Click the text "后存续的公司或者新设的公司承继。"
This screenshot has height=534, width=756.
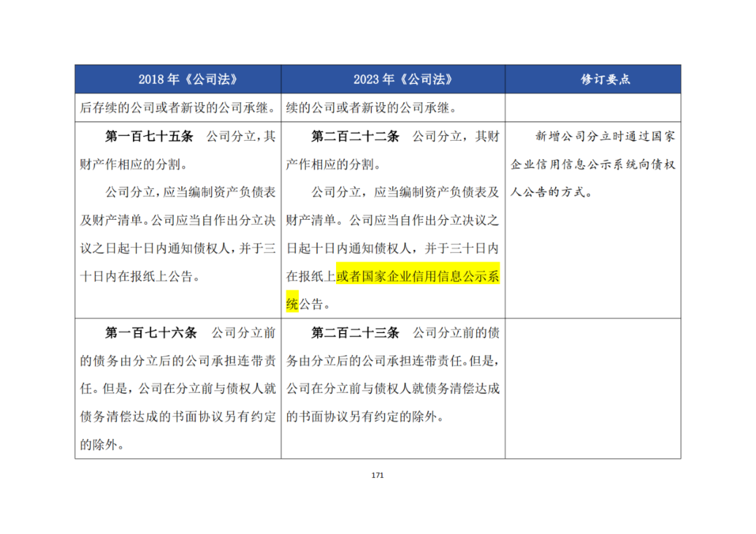[179, 108]
